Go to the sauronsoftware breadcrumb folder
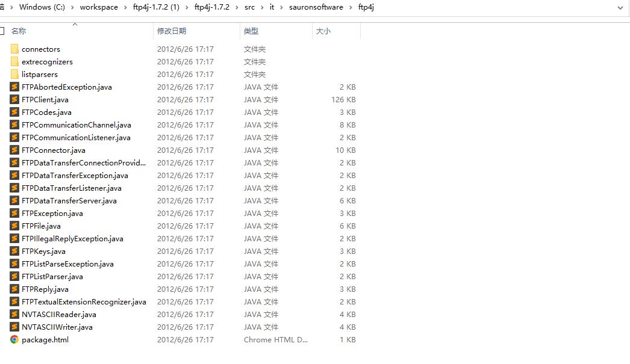 click(316, 7)
